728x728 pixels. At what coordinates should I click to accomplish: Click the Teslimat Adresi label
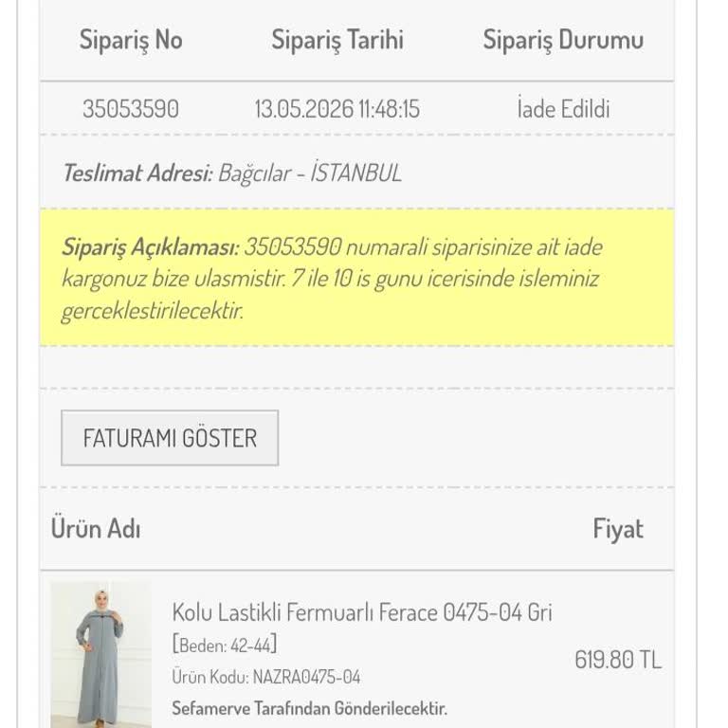click(137, 173)
